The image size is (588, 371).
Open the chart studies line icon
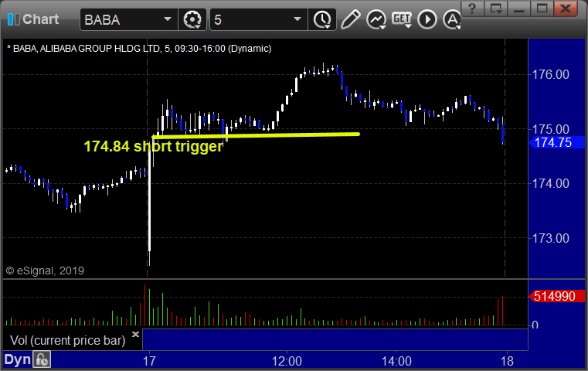[x=376, y=19]
